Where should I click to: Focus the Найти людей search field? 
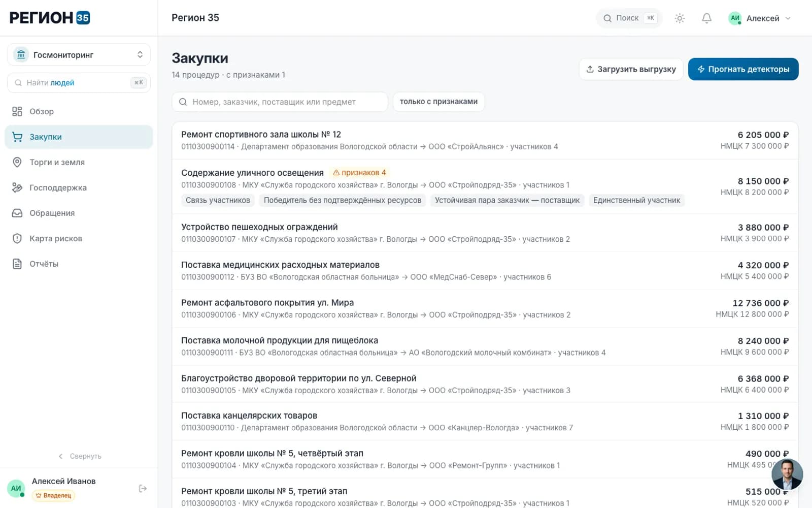point(79,83)
